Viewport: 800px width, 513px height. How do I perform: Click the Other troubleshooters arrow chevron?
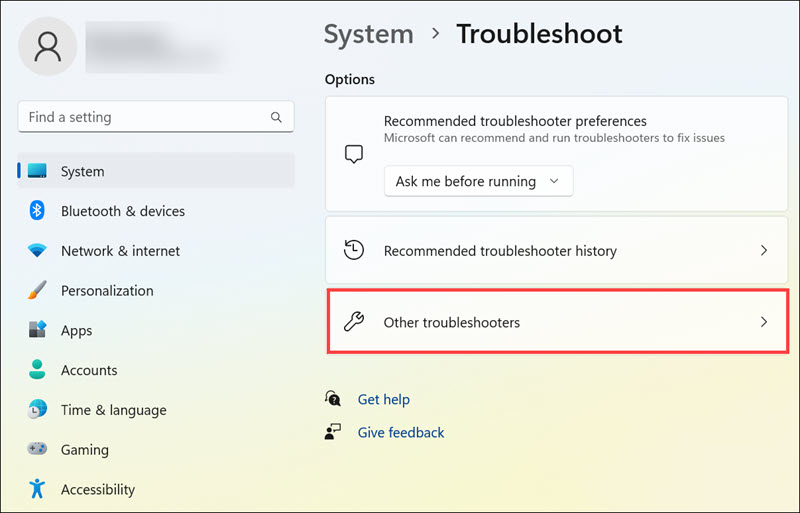(x=764, y=322)
